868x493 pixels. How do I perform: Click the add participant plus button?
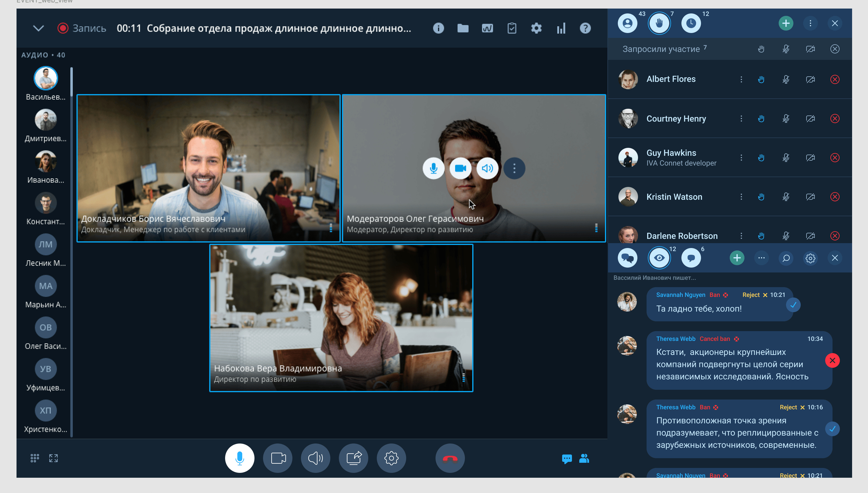tap(786, 23)
